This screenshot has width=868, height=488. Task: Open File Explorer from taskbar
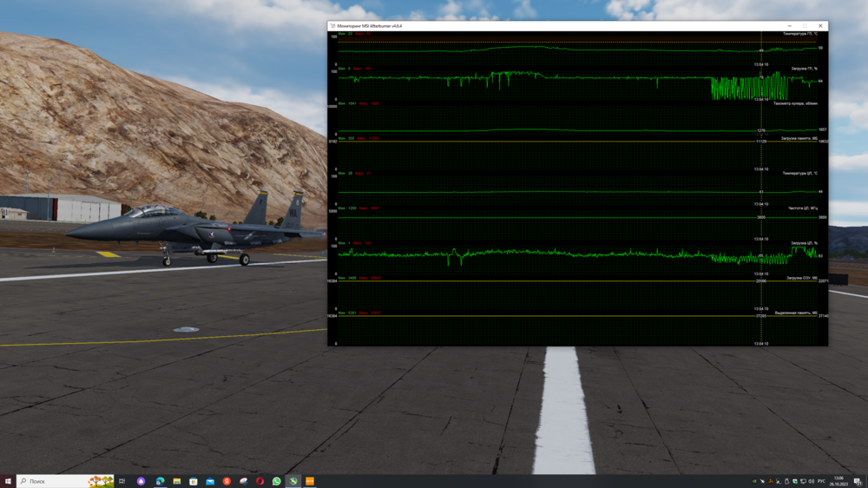pyautogui.click(x=176, y=481)
